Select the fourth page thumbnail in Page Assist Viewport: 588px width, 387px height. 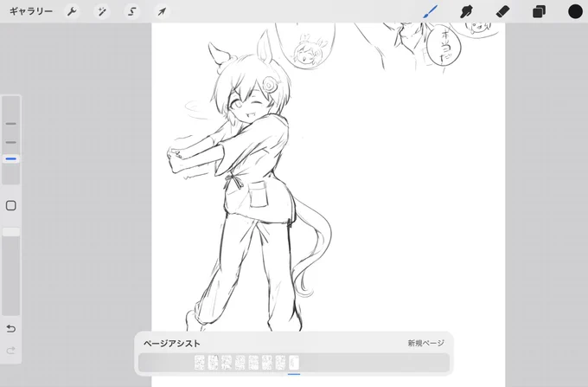[x=240, y=363]
